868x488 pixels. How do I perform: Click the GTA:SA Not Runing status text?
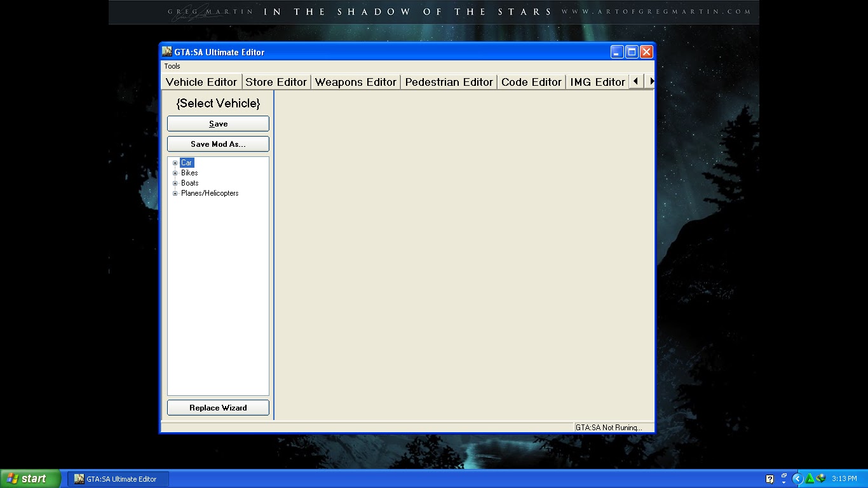point(609,428)
